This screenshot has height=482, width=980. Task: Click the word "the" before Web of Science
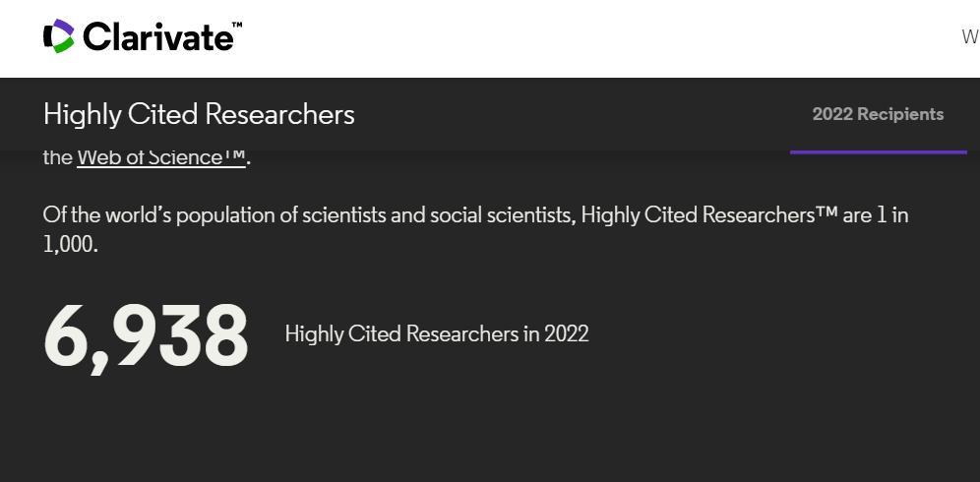[x=57, y=157]
